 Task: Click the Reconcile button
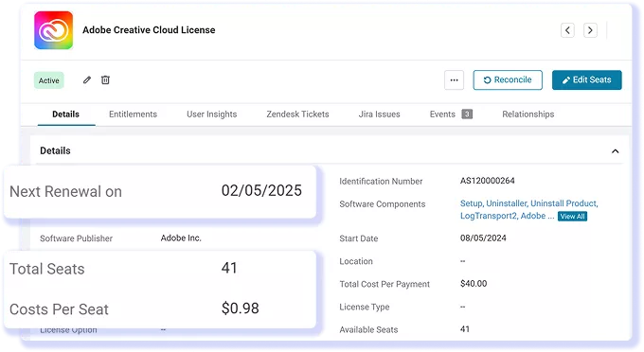click(x=508, y=80)
